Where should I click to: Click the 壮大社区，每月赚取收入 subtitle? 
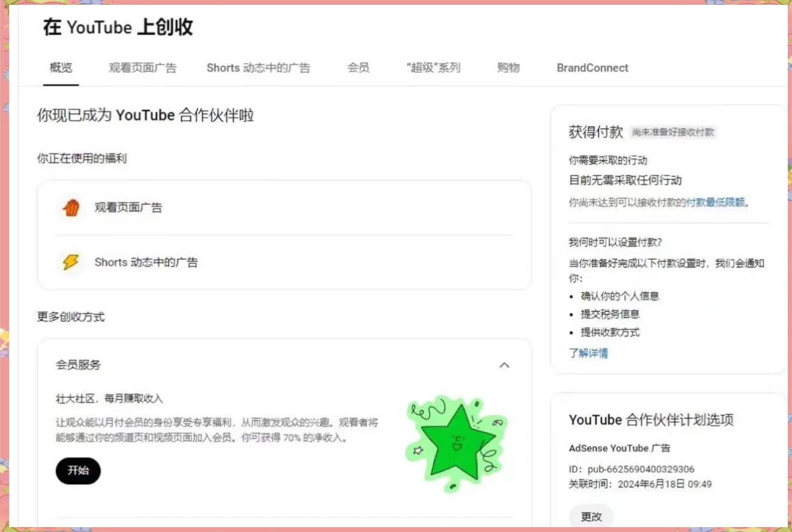pos(109,398)
